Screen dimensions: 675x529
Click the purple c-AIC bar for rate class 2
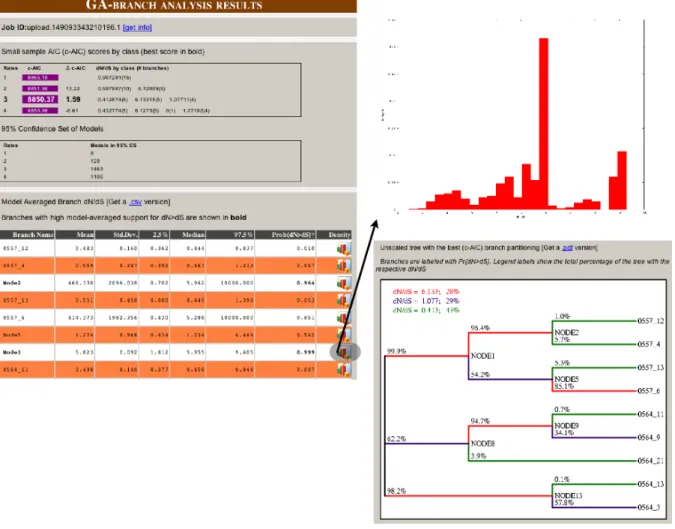point(40,89)
